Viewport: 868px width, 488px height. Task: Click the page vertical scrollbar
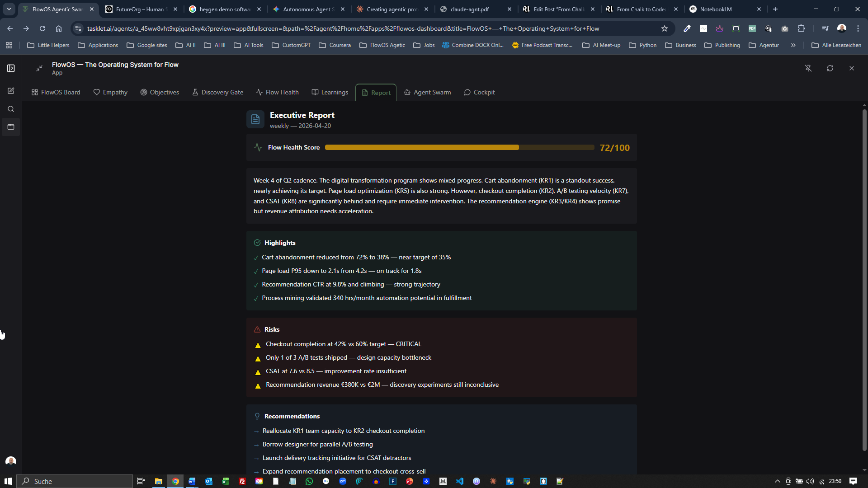[864, 280]
